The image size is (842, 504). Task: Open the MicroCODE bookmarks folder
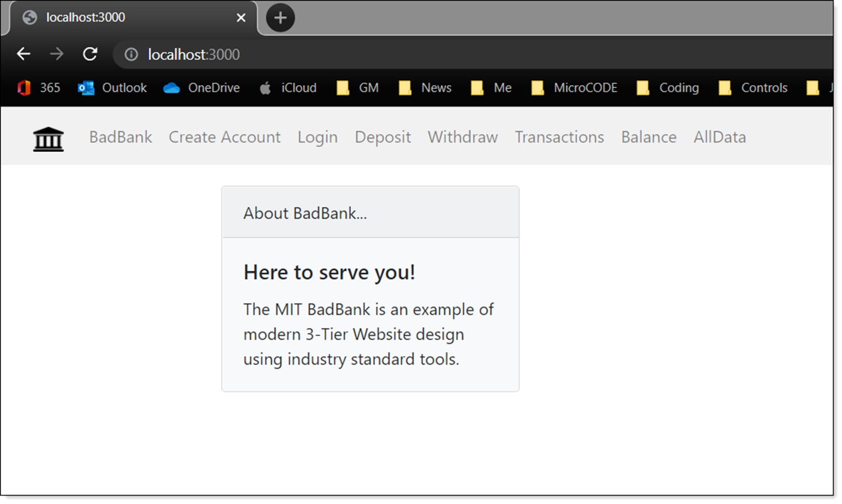(x=574, y=88)
